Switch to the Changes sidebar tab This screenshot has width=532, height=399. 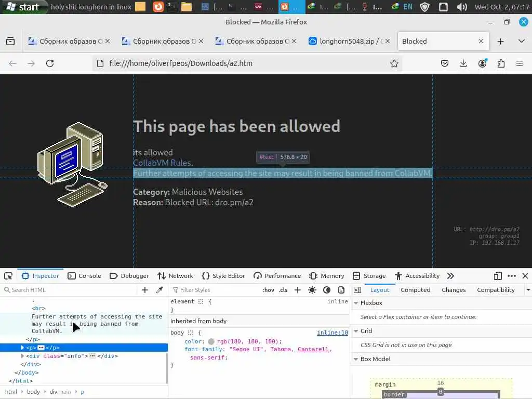coord(454,290)
